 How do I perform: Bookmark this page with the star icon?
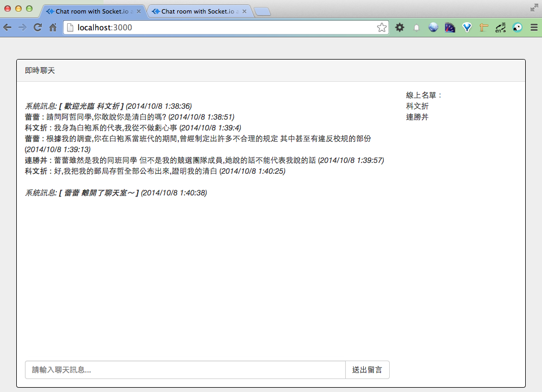click(x=382, y=28)
